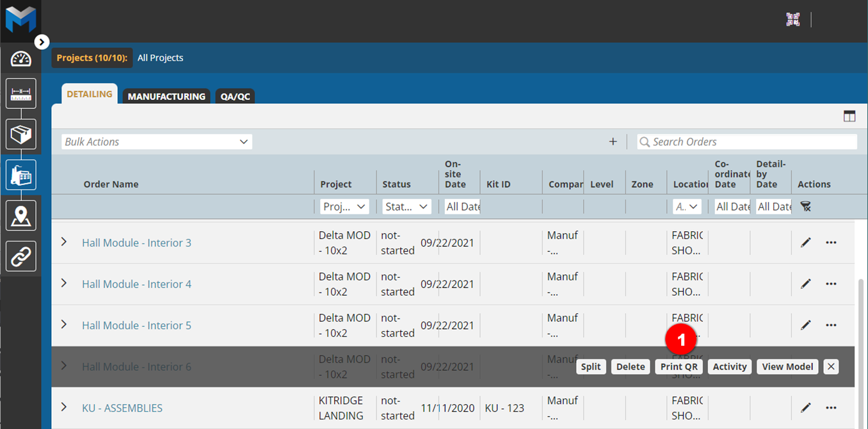Open the ellipsis actions menu for KU - ASSEMBLIES
The image size is (868, 429).
[831, 407]
